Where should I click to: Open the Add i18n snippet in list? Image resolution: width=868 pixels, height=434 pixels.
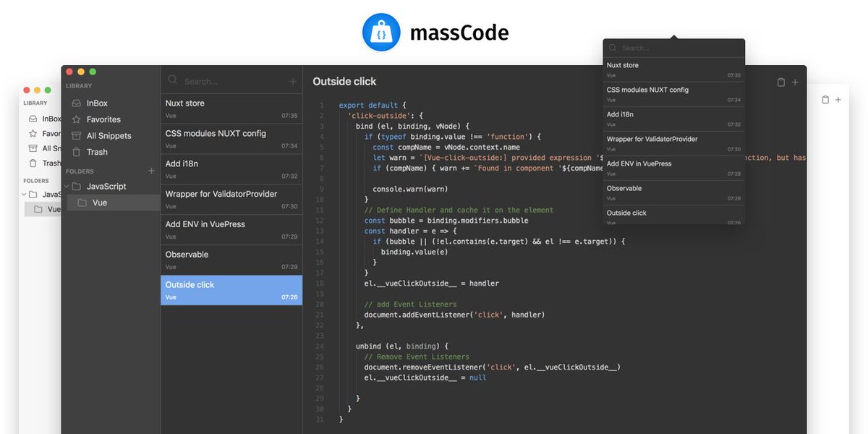(231, 169)
